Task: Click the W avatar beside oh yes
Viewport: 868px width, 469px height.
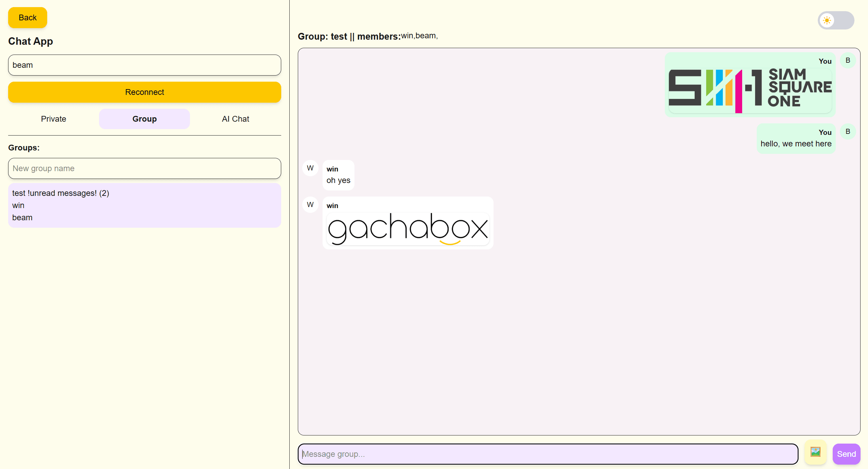Action: (x=310, y=168)
